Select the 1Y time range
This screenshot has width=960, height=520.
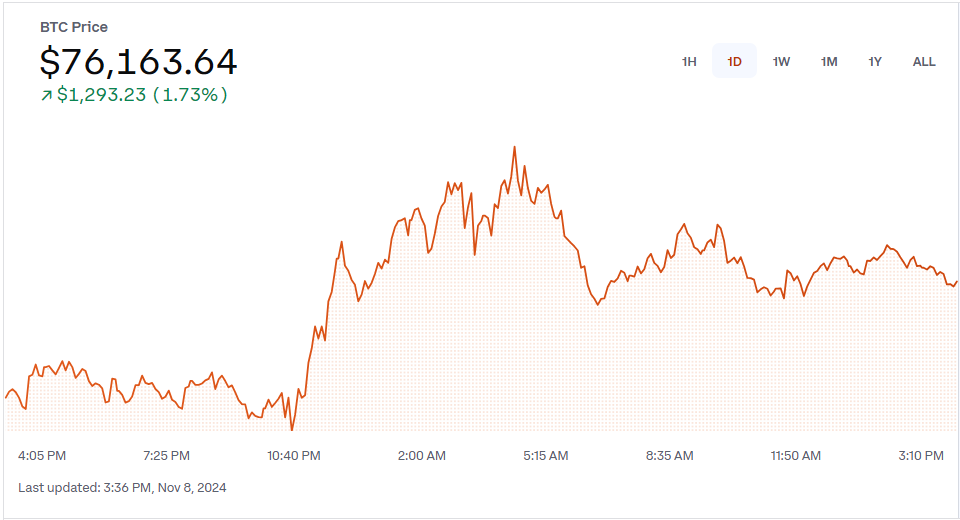875,62
